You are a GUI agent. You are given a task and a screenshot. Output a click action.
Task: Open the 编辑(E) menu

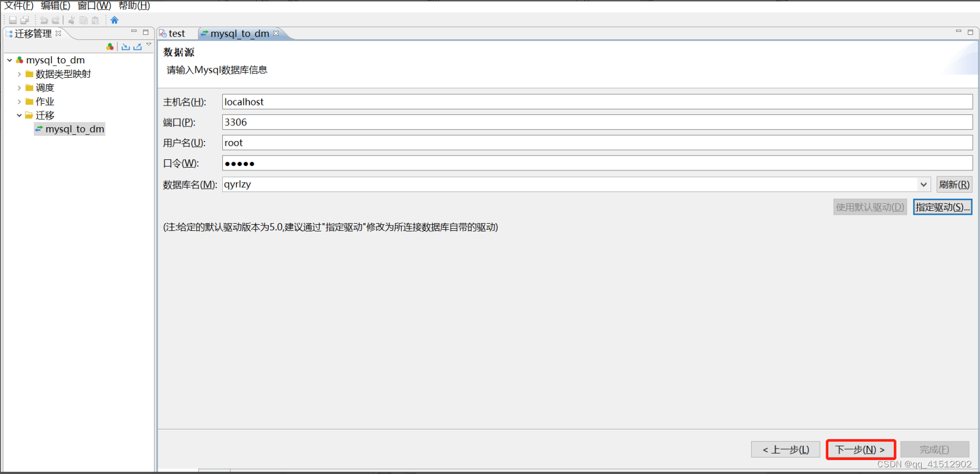[x=56, y=6]
